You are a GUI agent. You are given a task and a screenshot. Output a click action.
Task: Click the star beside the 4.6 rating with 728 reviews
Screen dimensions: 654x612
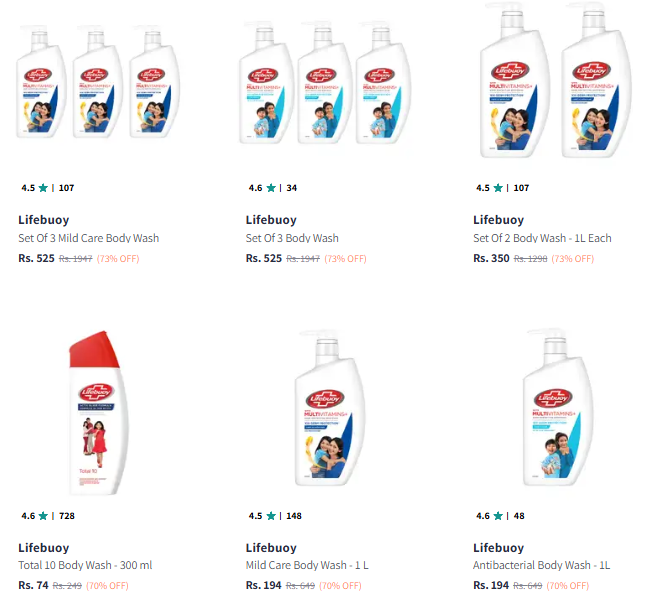click(x=43, y=516)
